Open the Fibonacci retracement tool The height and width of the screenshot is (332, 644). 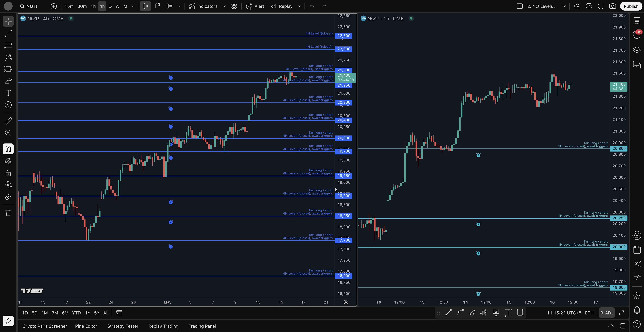pos(8,45)
